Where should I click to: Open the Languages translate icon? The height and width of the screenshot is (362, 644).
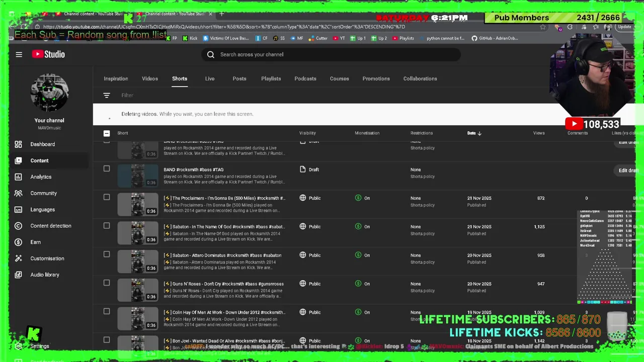(18, 210)
